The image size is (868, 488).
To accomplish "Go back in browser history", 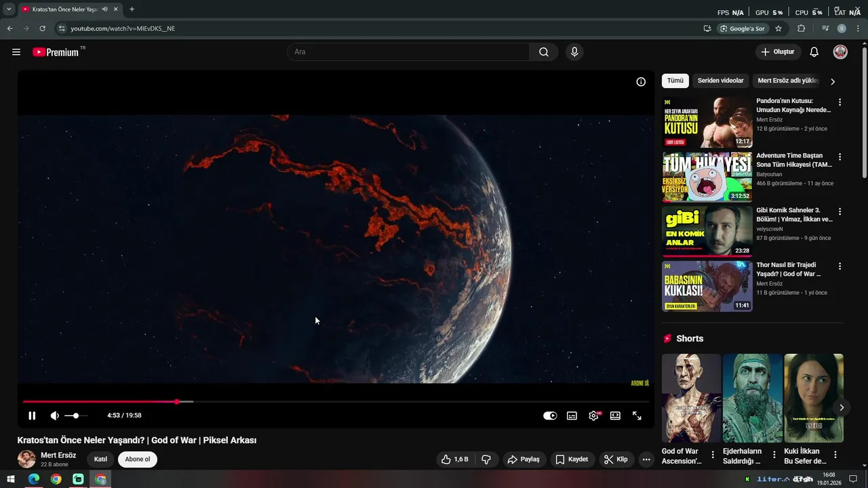I will point(9,28).
